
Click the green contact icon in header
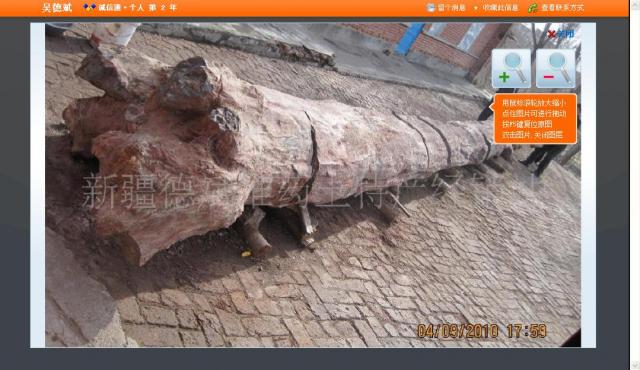tap(533, 7)
